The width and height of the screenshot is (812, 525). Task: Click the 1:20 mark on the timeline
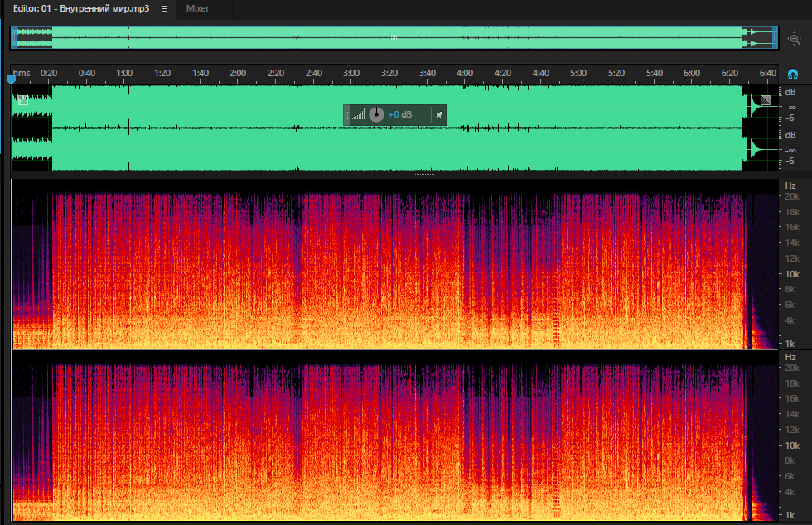162,73
